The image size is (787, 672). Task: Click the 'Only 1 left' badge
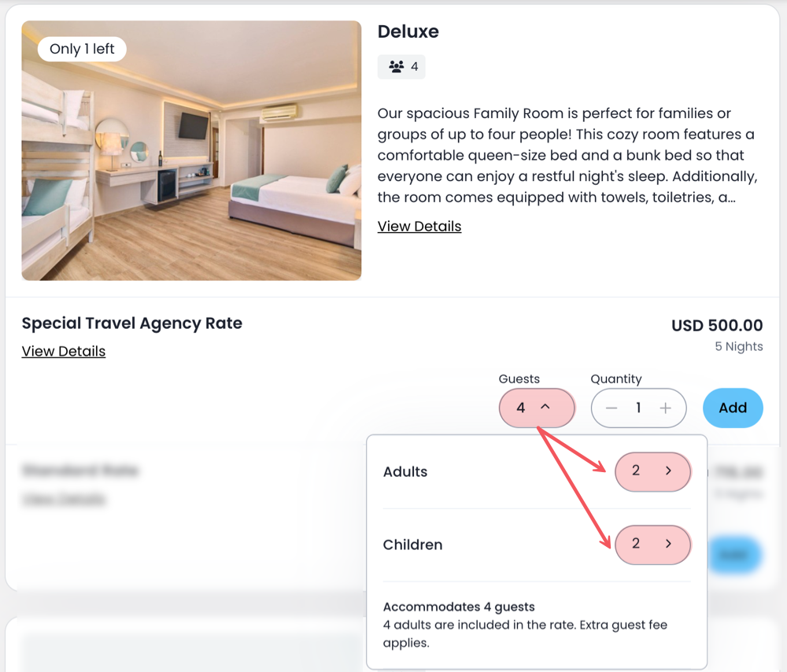click(x=82, y=49)
